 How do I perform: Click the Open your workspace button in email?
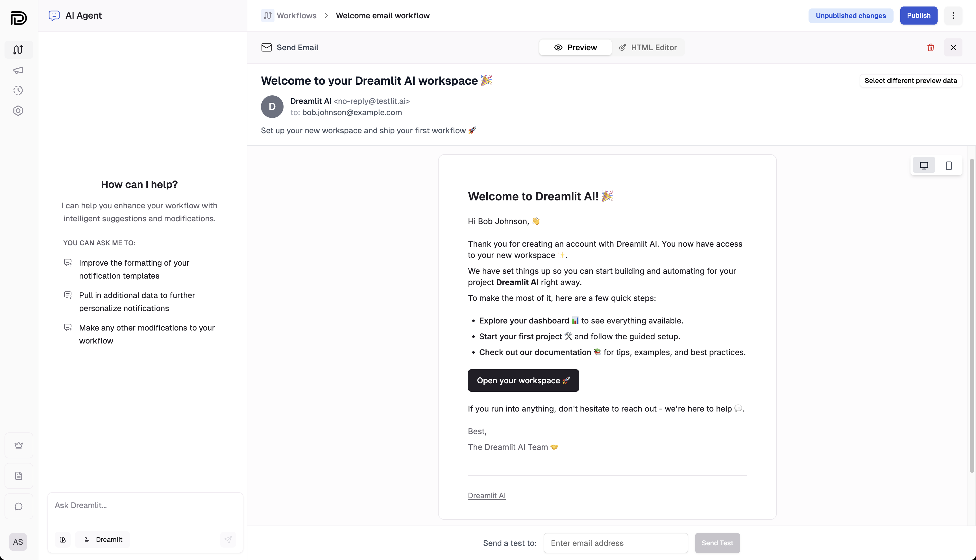click(523, 380)
